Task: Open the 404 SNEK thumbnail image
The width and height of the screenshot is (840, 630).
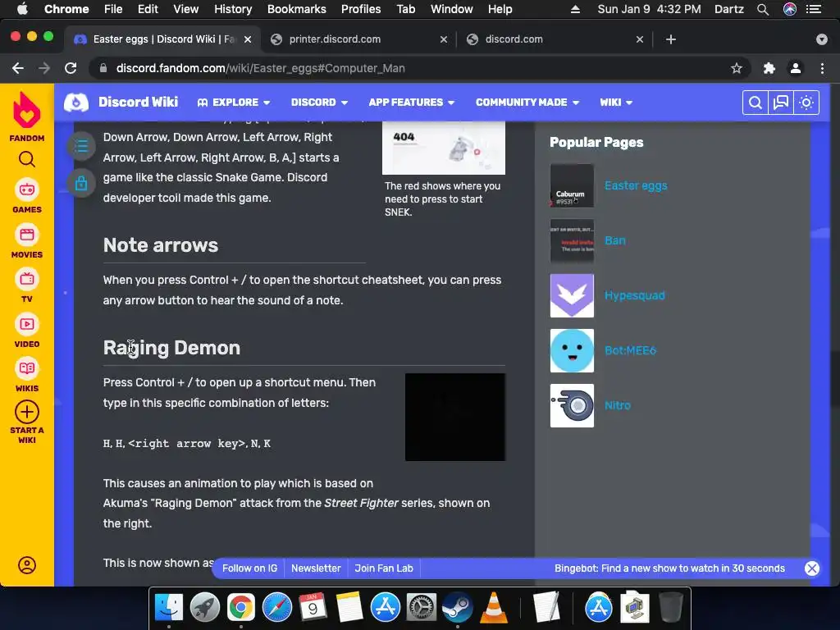Action: click(x=444, y=148)
